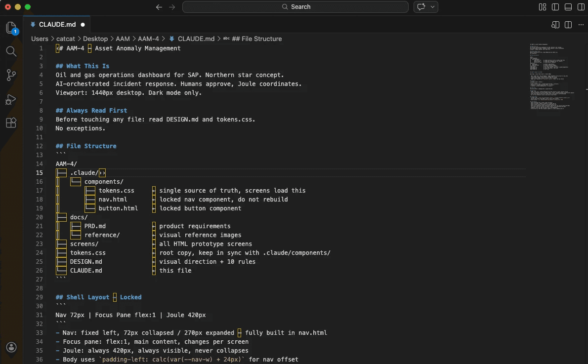The image size is (588, 364).
Task: Click 'product requirements' comment text
Action: pyautogui.click(x=195, y=226)
